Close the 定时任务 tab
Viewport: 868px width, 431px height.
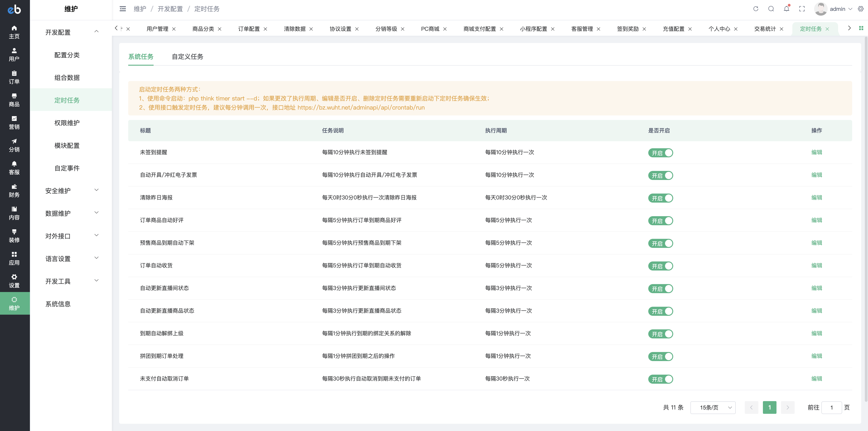pyautogui.click(x=827, y=29)
